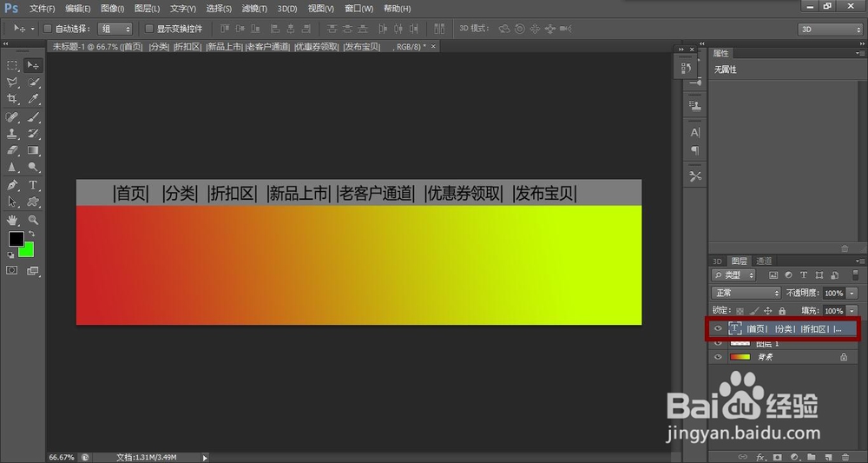
Task: Delete layer with Layers panel trash icon
Action: coord(845,457)
